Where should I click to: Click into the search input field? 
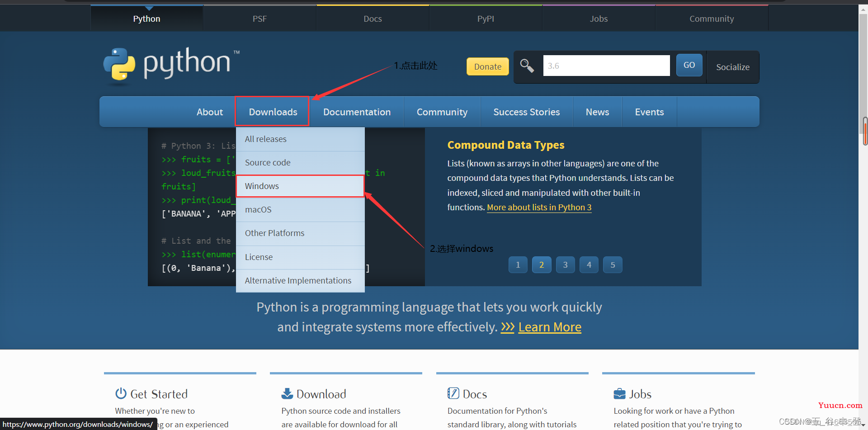click(x=606, y=66)
